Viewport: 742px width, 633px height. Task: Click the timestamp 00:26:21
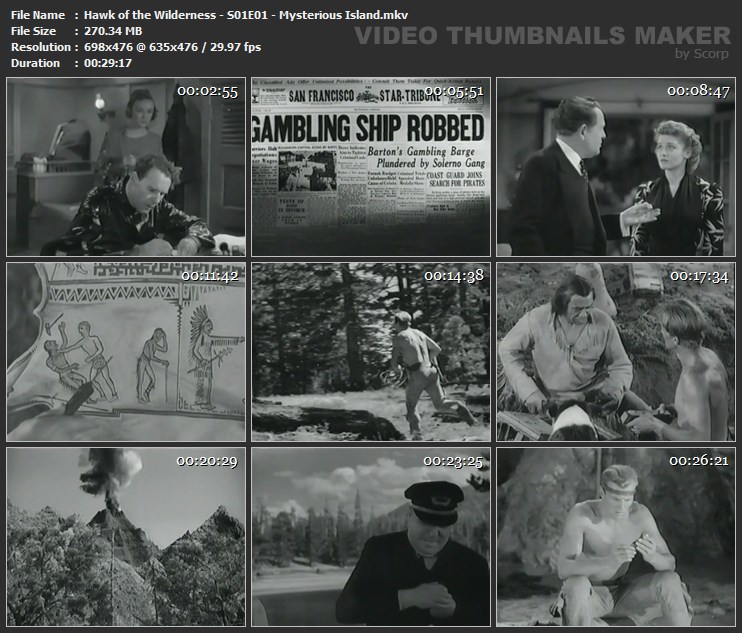coord(699,460)
